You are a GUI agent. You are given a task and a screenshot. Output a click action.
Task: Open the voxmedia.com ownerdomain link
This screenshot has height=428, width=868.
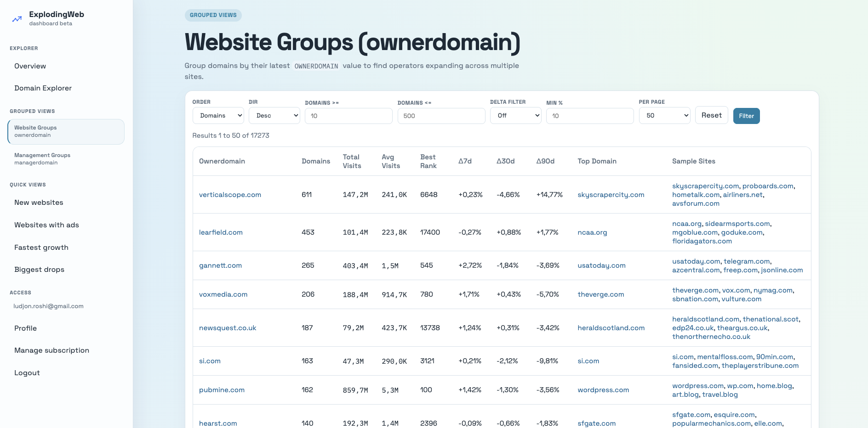(x=223, y=294)
